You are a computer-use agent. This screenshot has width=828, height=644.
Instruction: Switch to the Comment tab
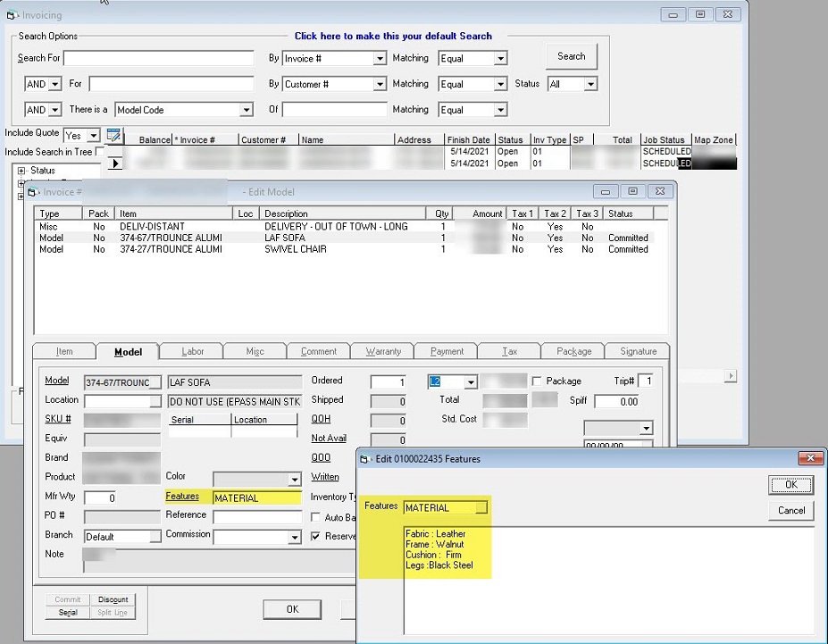[x=318, y=352]
